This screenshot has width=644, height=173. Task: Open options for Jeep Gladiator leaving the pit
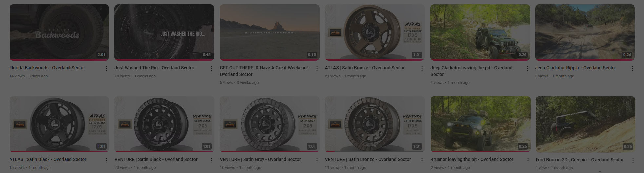point(528,69)
